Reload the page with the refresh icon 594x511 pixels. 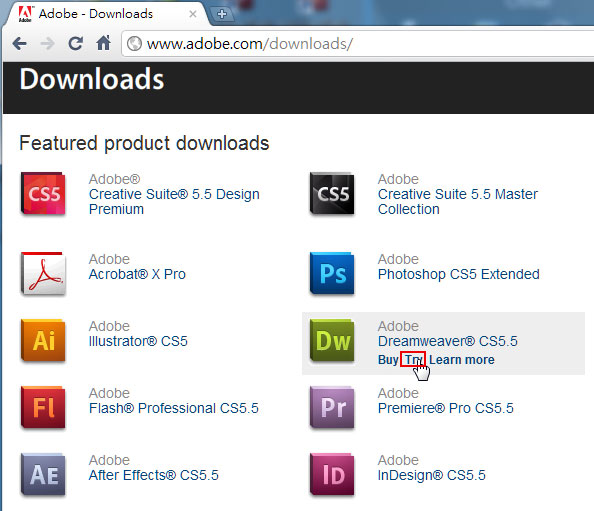[x=76, y=44]
